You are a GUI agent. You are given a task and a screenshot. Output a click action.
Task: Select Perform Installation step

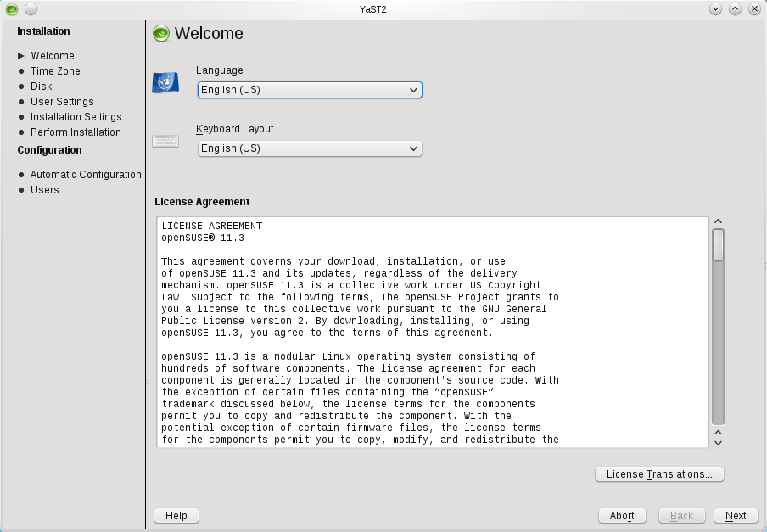76,132
